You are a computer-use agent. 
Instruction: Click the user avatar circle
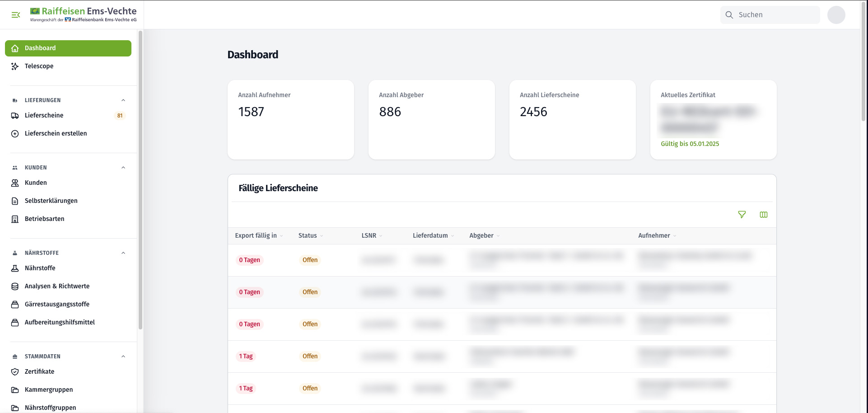pyautogui.click(x=836, y=15)
